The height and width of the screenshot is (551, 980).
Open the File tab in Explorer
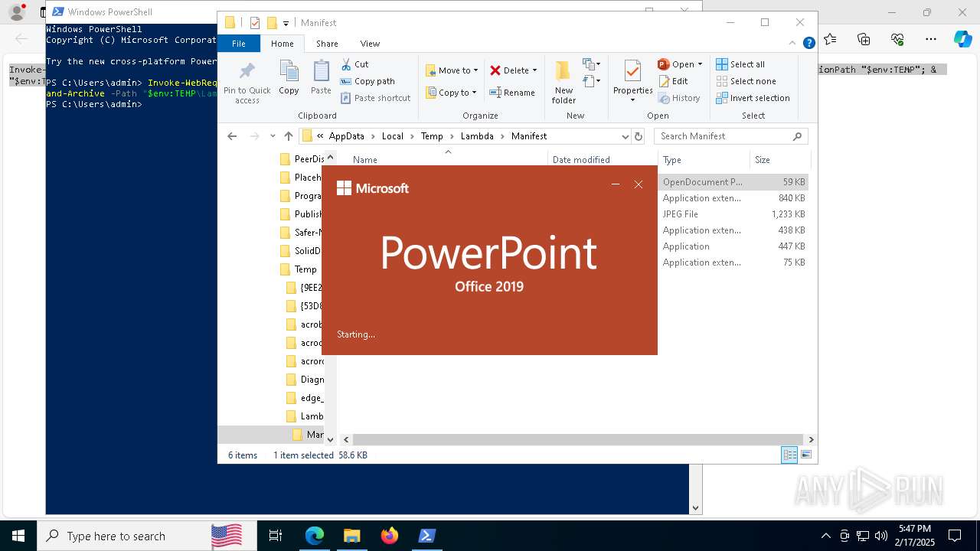[x=239, y=44]
